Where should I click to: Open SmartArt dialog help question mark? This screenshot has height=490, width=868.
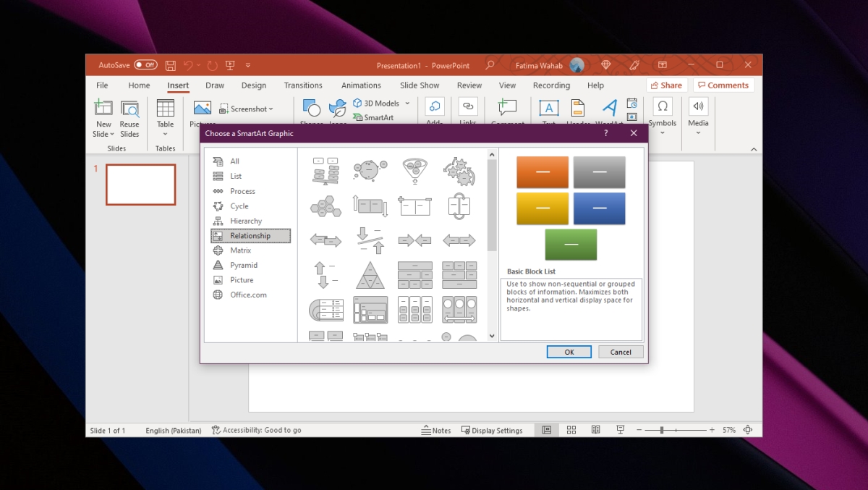tap(605, 133)
